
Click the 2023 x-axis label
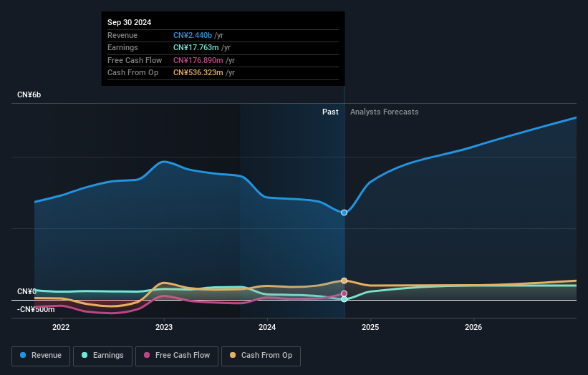(164, 327)
